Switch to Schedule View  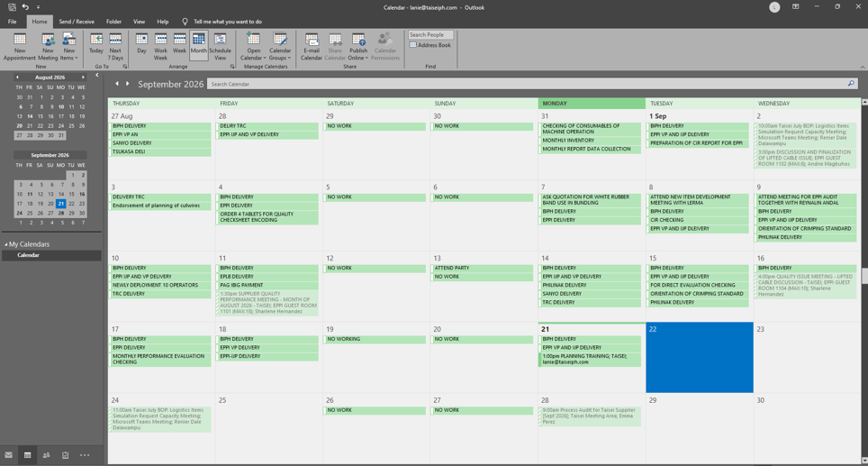220,47
